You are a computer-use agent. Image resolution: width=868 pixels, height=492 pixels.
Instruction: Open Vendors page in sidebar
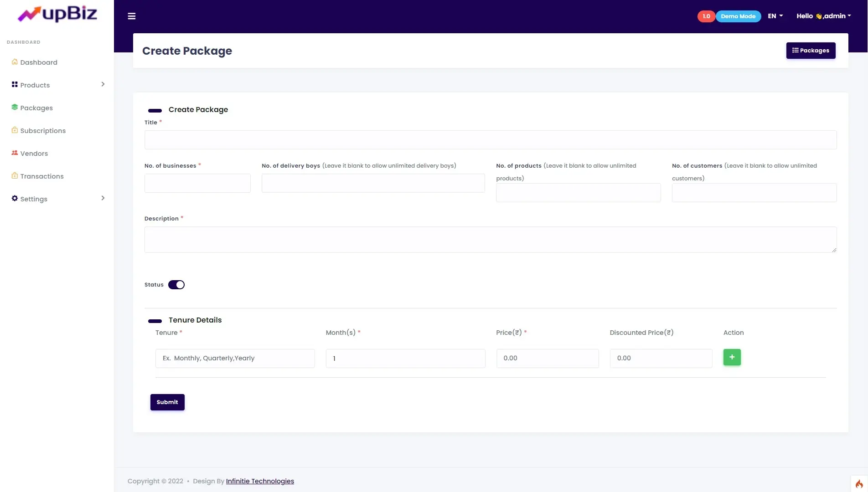34,154
